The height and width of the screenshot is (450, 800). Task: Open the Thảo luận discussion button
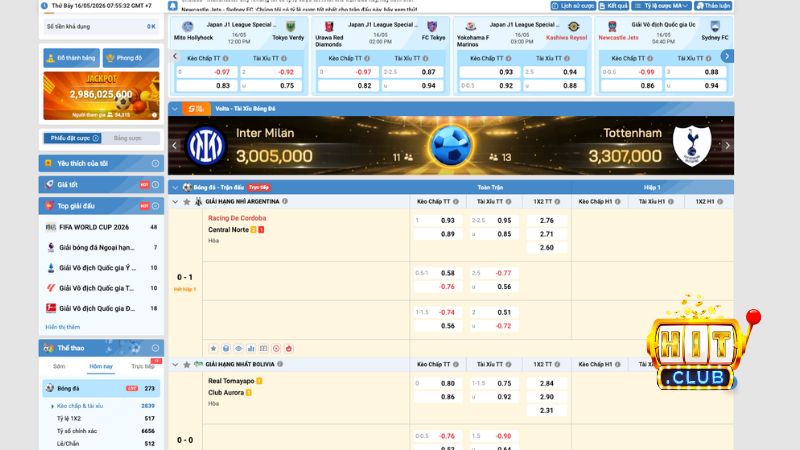tap(713, 6)
